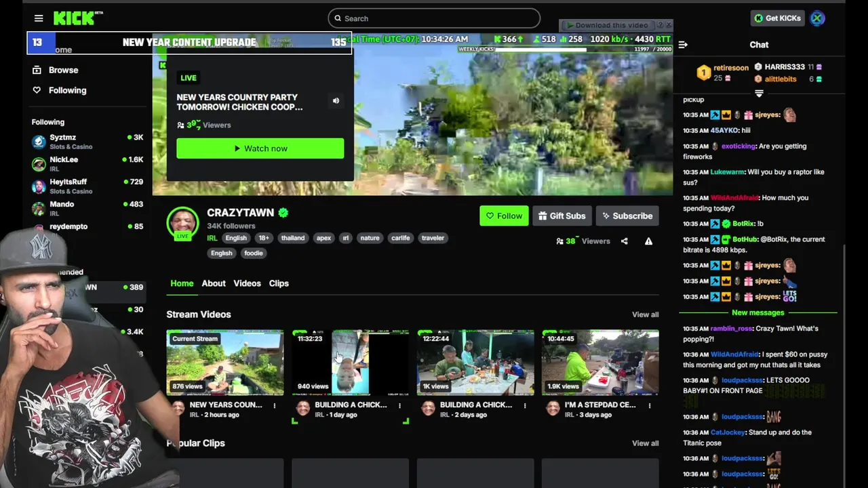Click foodie tag
Image resolution: width=868 pixels, height=488 pixels.
pos(253,253)
